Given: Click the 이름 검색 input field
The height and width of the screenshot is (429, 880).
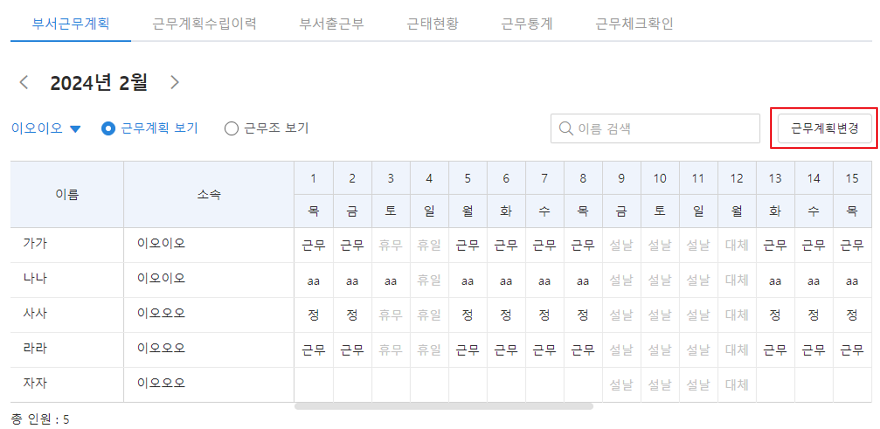Looking at the screenshot, I should point(655,129).
